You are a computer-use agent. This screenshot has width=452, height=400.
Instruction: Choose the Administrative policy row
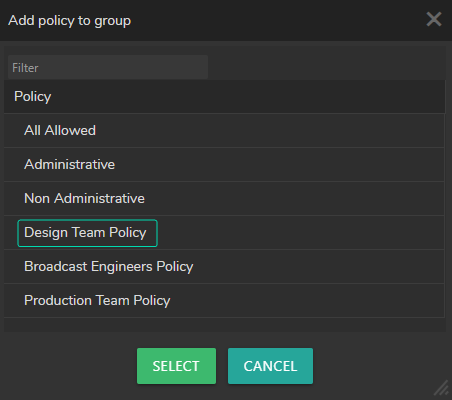pos(224,165)
